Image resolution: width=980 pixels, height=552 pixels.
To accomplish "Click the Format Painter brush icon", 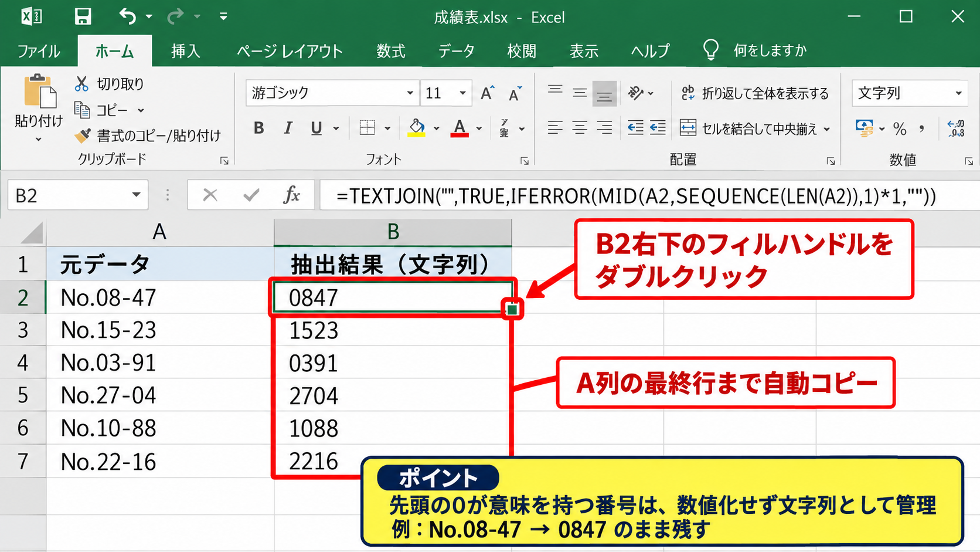I will [x=82, y=136].
